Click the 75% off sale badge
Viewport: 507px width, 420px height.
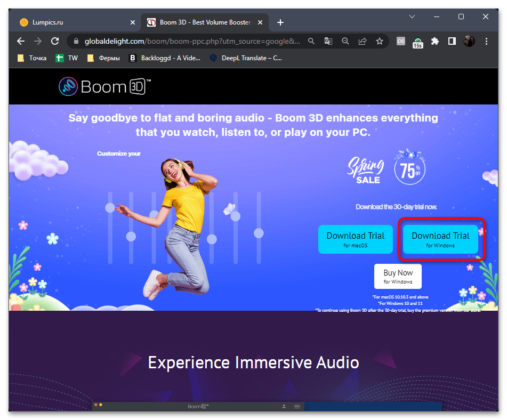pyautogui.click(x=409, y=167)
